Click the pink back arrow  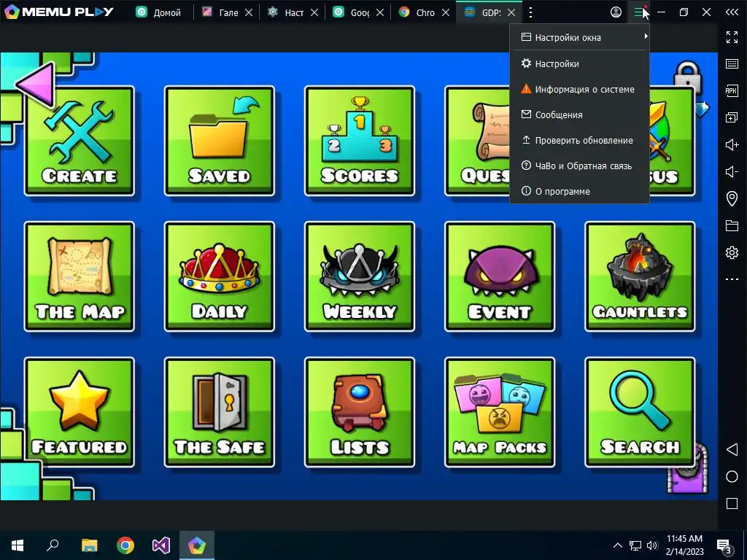coord(35,85)
